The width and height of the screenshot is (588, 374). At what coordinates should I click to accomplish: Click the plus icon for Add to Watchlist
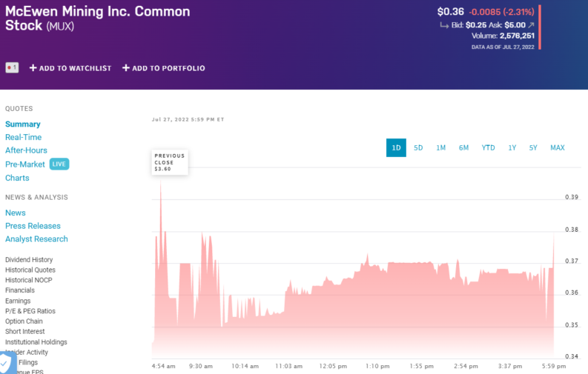coord(33,68)
